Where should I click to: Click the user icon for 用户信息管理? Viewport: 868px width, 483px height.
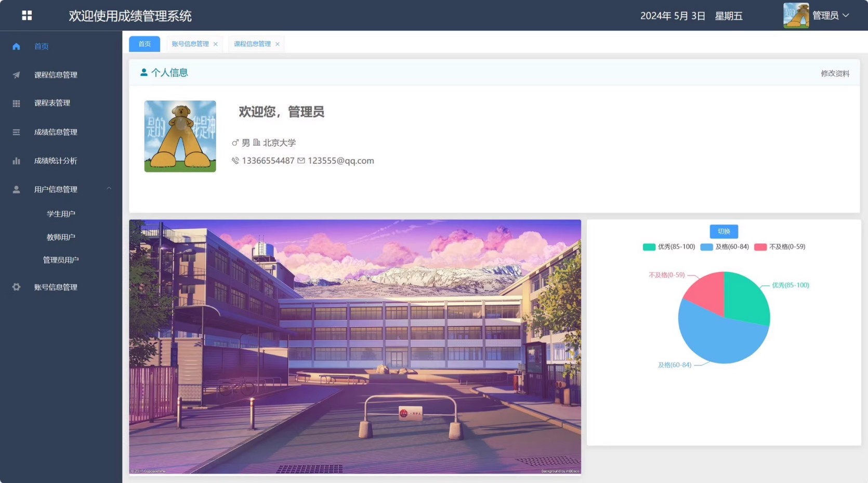pos(16,189)
